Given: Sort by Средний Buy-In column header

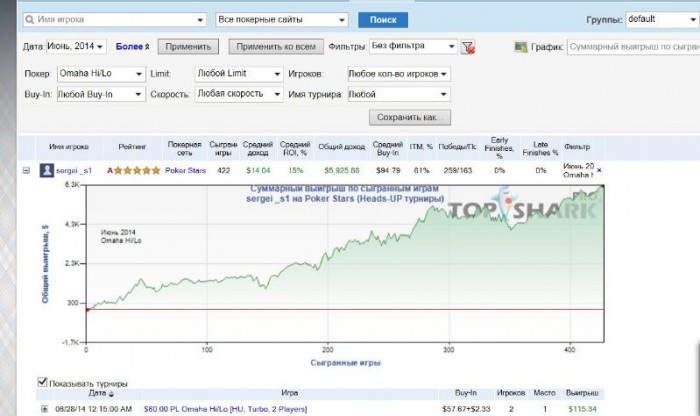Looking at the screenshot, I should (388, 149).
